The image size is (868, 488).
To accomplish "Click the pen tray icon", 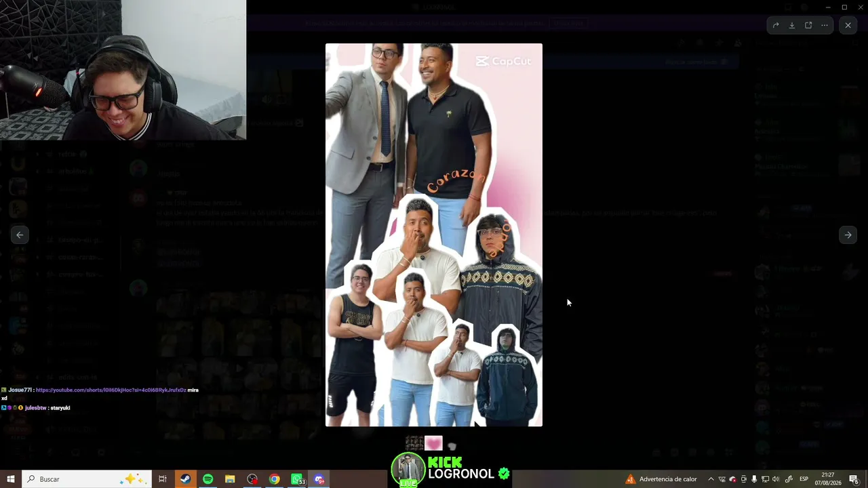I will click(x=789, y=479).
